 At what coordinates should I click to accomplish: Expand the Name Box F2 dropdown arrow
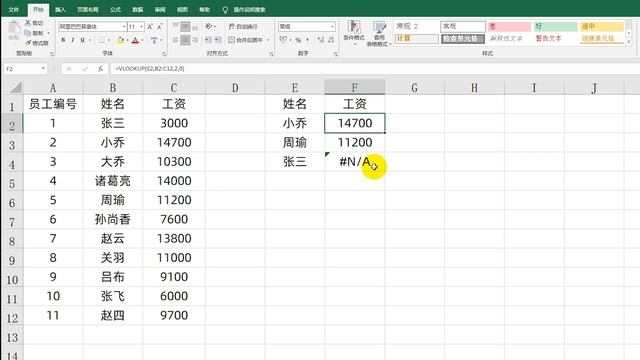[x=43, y=69]
